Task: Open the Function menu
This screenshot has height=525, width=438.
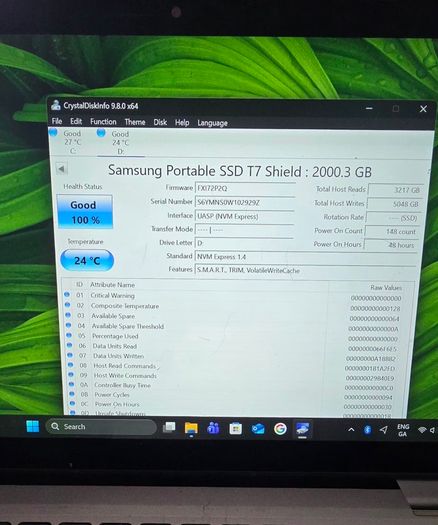Action: point(103,122)
